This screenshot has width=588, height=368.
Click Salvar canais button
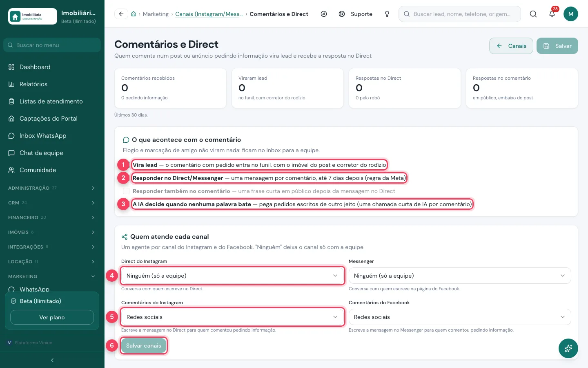(x=144, y=346)
